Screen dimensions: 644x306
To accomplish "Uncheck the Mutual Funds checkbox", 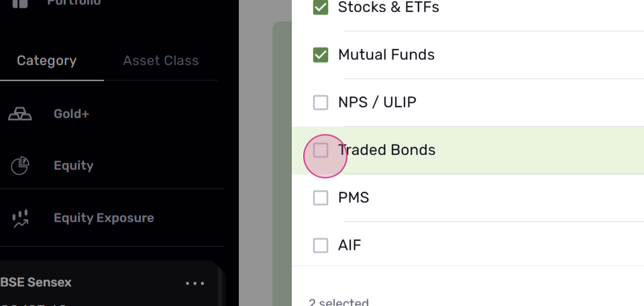I will tap(321, 54).
